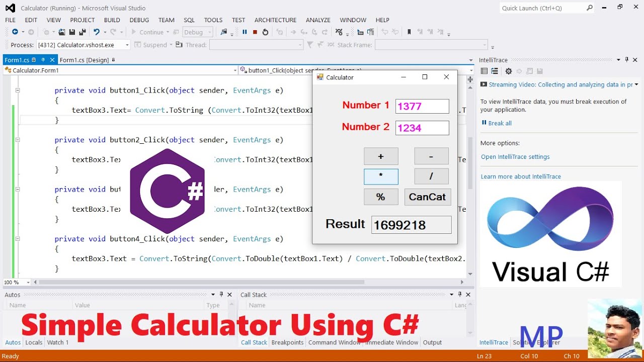Open the FILE menu
The width and height of the screenshot is (644, 362).
[11, 20]
